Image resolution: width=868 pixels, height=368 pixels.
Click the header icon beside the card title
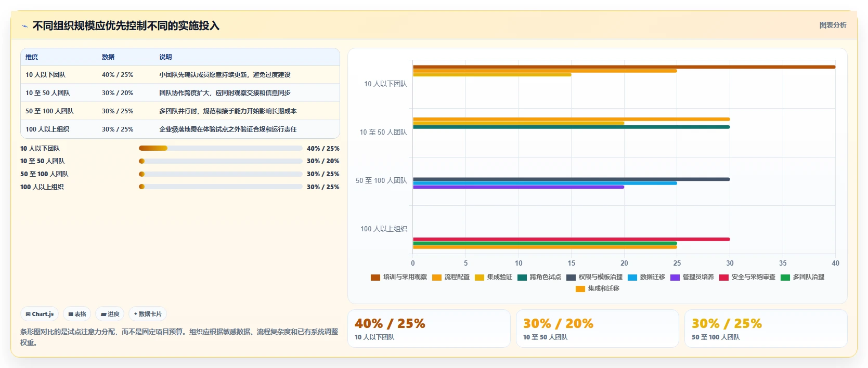[24, 26]
